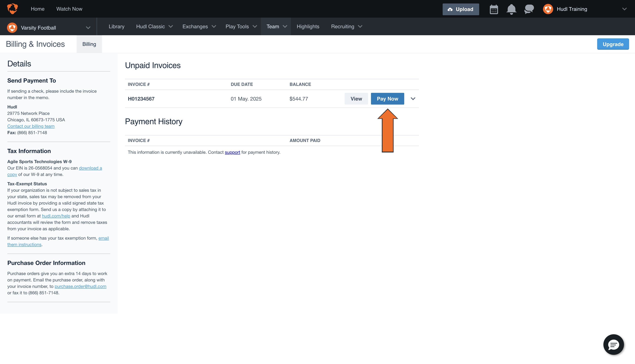
Task: Go to Highlights in the navigation
Action: (308, 26)
